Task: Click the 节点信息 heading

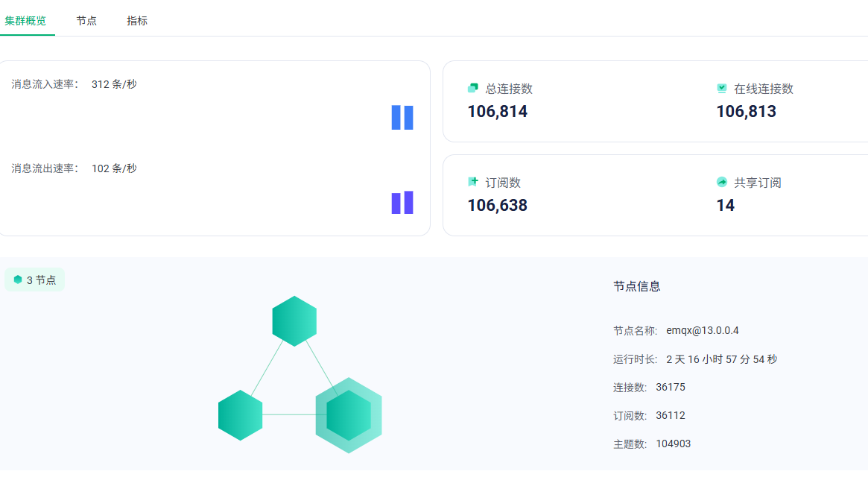Action: tap(636, 286)
